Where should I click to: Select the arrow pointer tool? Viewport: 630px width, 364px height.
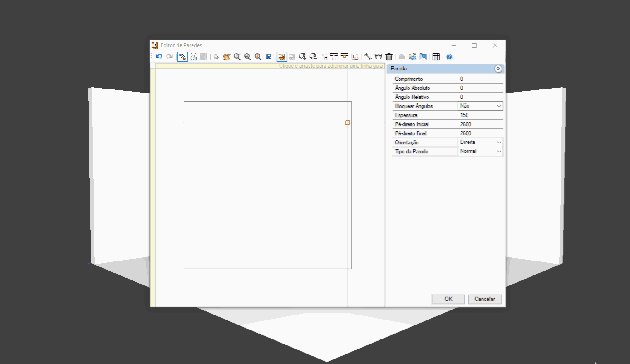[217, 57]
